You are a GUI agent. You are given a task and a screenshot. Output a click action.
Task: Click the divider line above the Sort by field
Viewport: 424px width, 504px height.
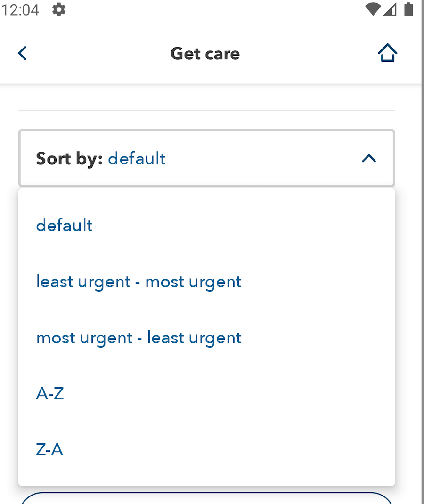[206, 111]
